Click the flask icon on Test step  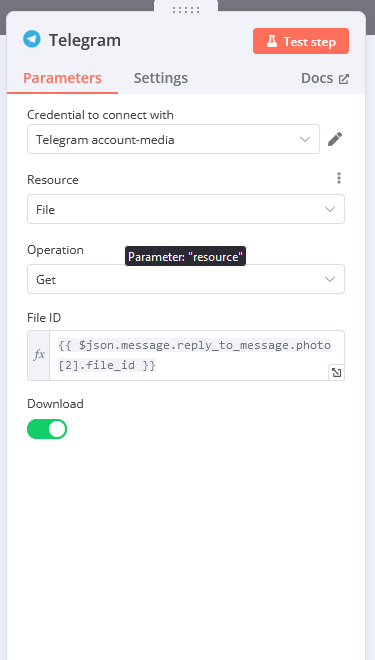click(x=272, y=41)
